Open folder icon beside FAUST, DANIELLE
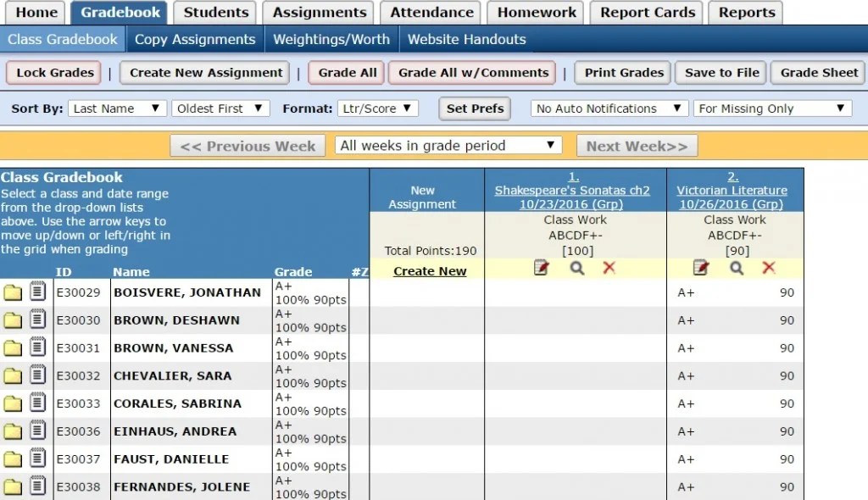Screen dimensions: 868x500 pyautogui.click(x=12, y=459)
